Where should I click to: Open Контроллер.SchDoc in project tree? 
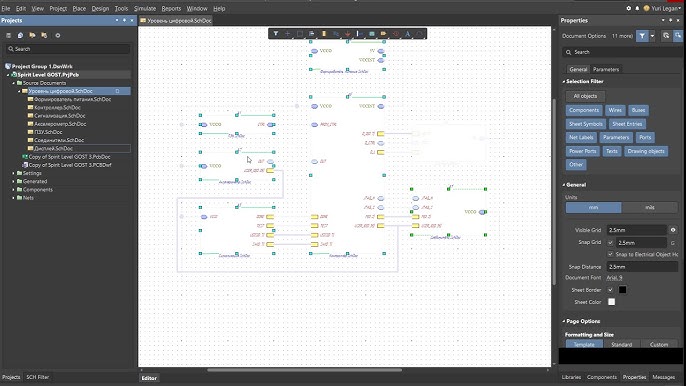[57, 108]
